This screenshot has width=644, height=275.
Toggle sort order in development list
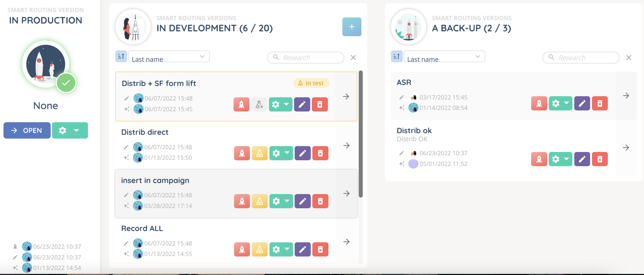pos(121,57)
